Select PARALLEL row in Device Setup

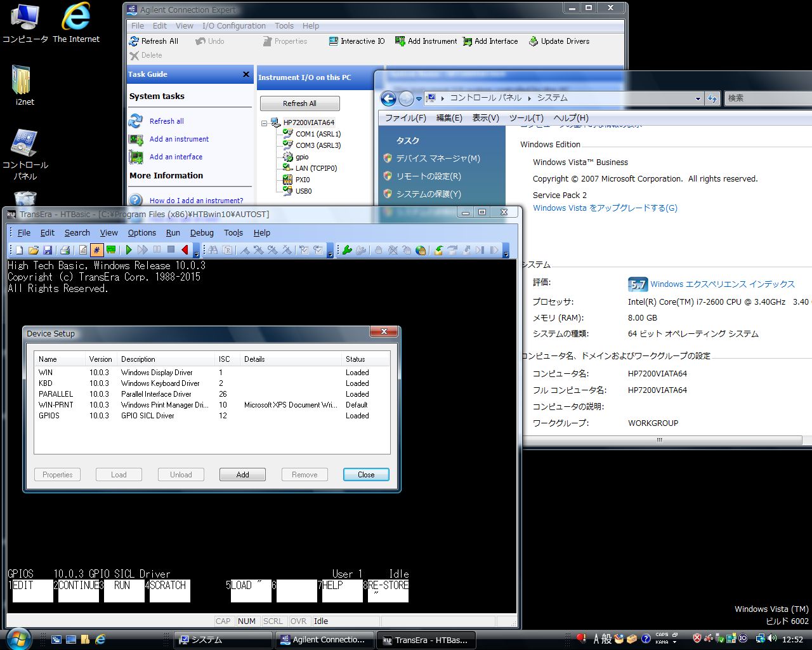211,394
